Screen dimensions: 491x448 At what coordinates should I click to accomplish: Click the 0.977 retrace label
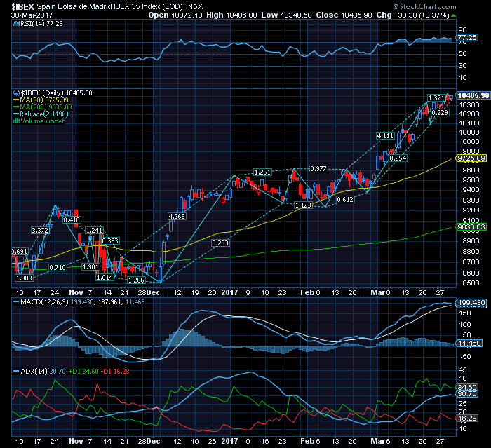click(318, 169)
